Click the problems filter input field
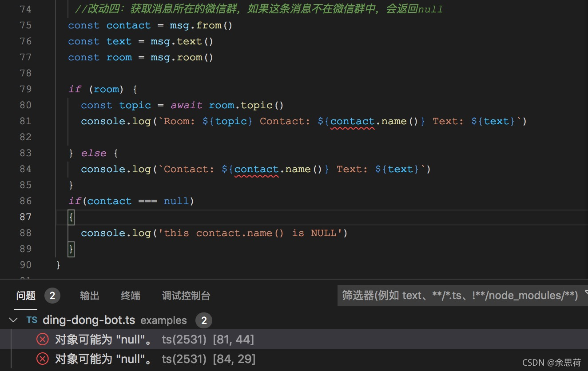The image size is (588, 371). [x=462, y=296]
